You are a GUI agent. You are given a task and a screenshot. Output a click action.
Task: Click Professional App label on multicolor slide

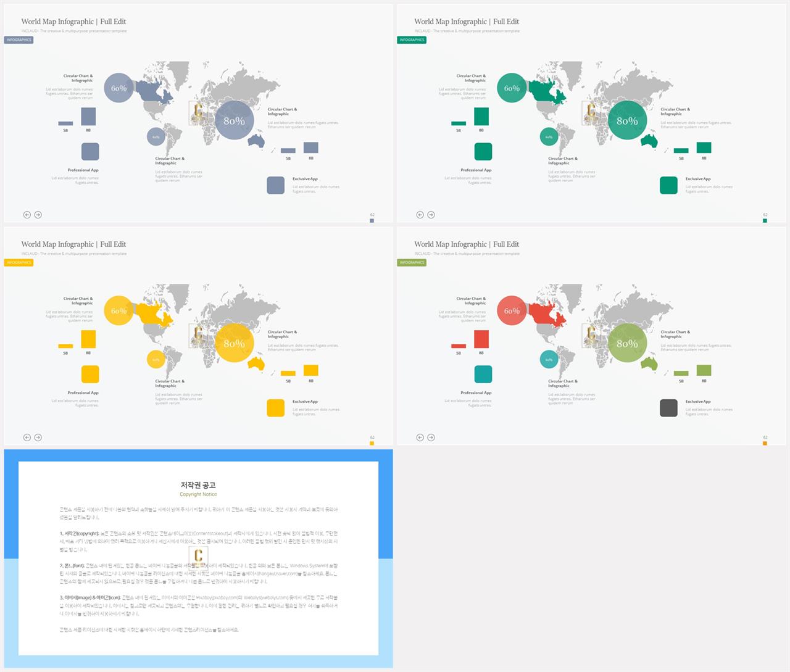coord(476,392)
